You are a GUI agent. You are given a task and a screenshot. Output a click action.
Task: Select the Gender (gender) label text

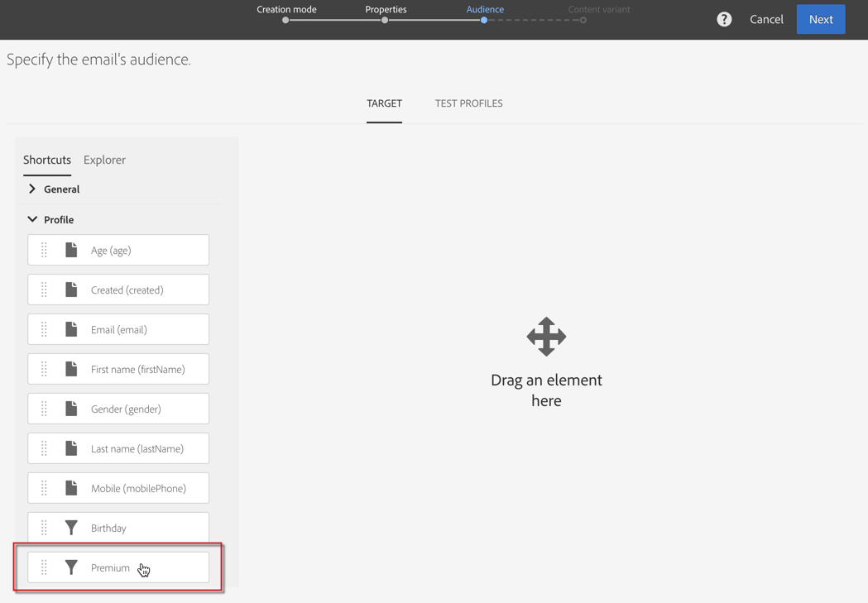(127, 409)
